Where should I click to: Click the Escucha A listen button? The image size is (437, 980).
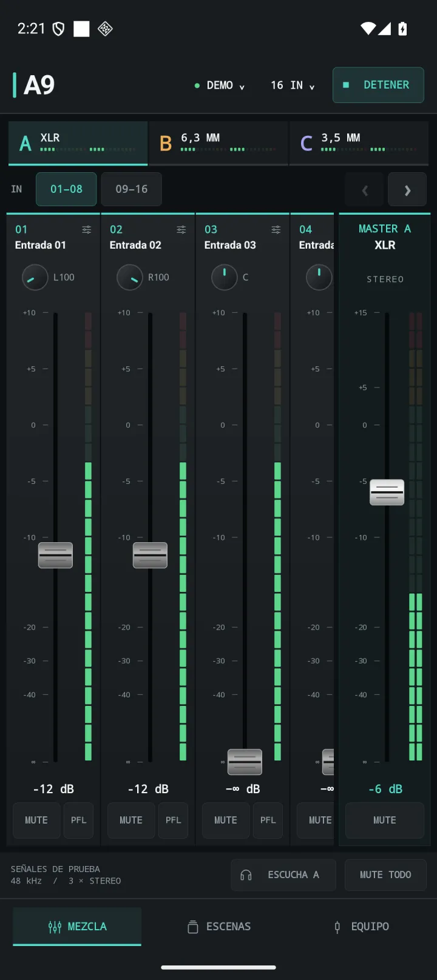[x=283, y=874]
